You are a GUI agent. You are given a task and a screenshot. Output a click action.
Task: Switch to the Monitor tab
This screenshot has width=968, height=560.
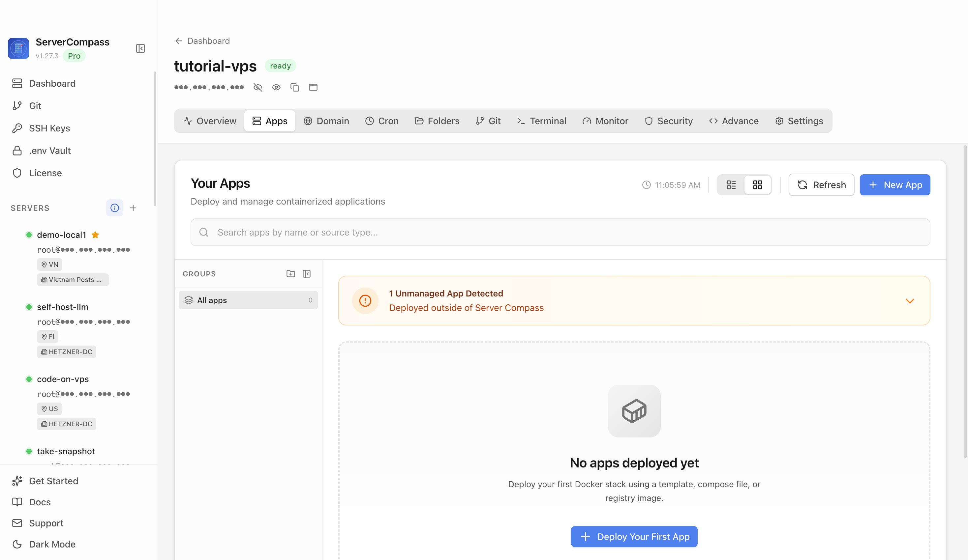pos(605,121)
